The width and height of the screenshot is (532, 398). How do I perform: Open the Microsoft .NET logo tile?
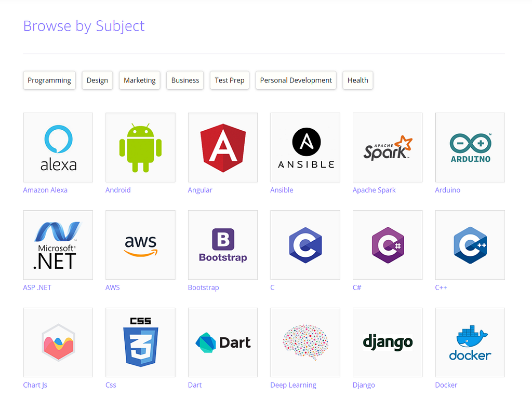coord(58,245)
